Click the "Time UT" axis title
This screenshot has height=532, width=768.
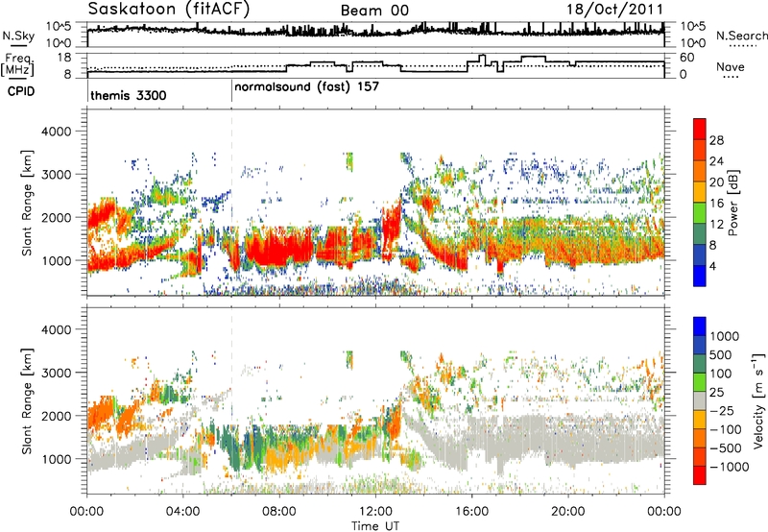(x=375, y=525)
